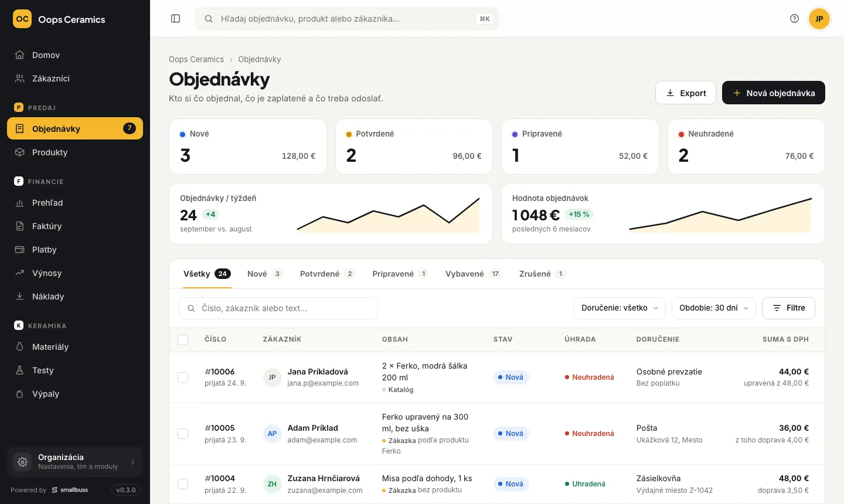The image size is (844, 504).
Task: Click the Oops Ceramics OC logo
Action: (22, 19)
